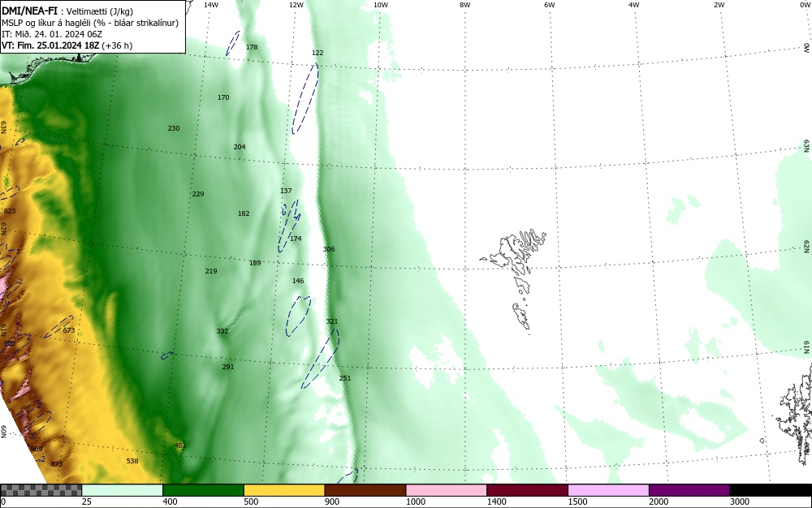Select the 6W longitude label
The width and height of the screenshot is (812, 508).
(x=550, y=5)
